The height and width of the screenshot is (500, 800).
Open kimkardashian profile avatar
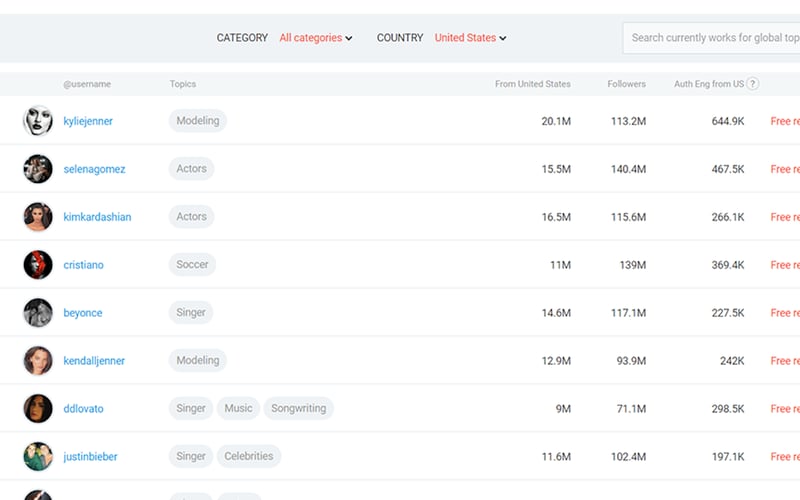[x=38, y=217]
